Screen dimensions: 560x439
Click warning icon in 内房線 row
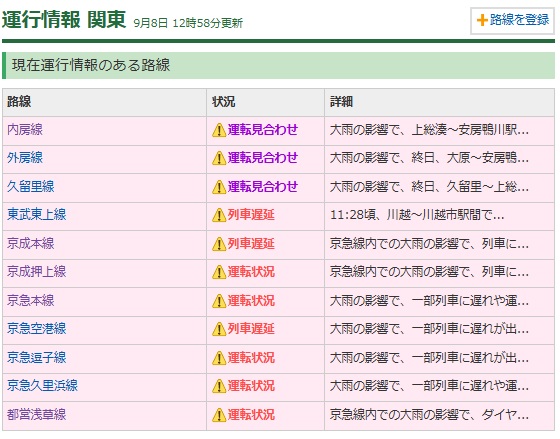(x=219, y=130)
